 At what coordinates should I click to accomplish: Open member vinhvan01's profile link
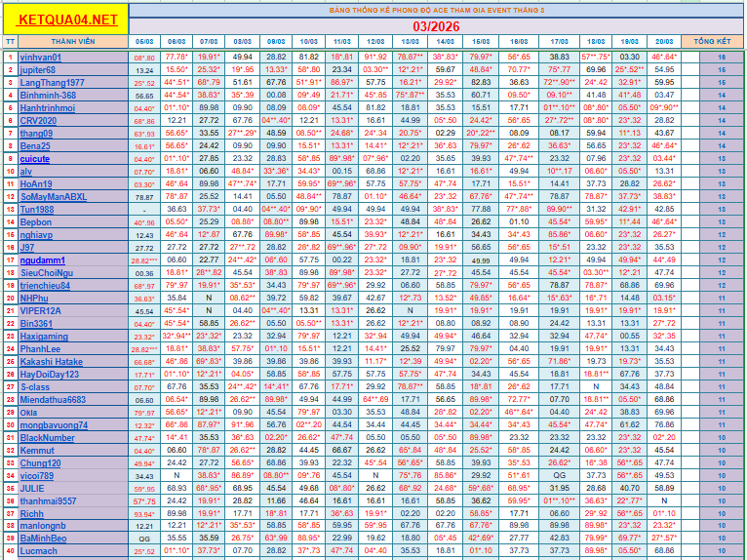coord(40,59)
